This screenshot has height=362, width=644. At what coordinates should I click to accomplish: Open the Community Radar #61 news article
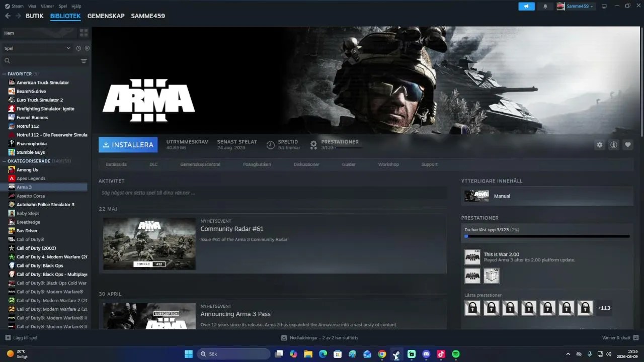click(x=232, y=229)
